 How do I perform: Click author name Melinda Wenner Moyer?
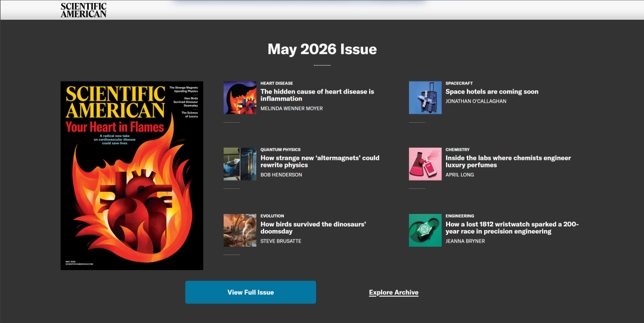point(292,108)
